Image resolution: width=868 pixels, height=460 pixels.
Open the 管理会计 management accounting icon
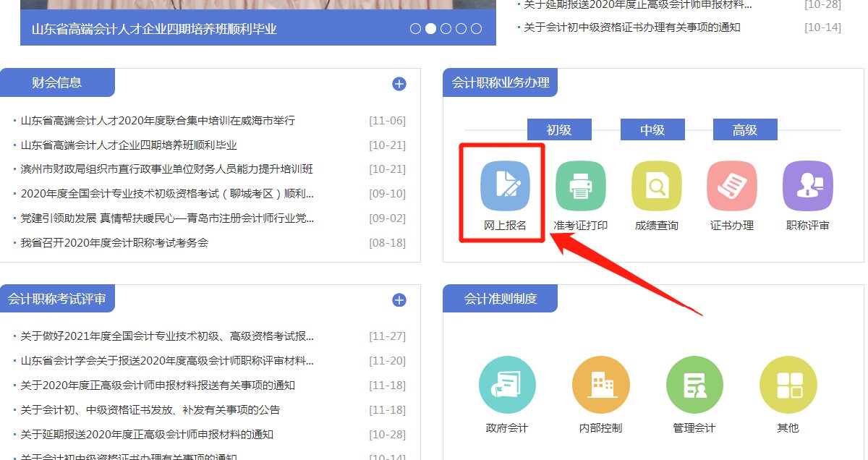point(694,385)
